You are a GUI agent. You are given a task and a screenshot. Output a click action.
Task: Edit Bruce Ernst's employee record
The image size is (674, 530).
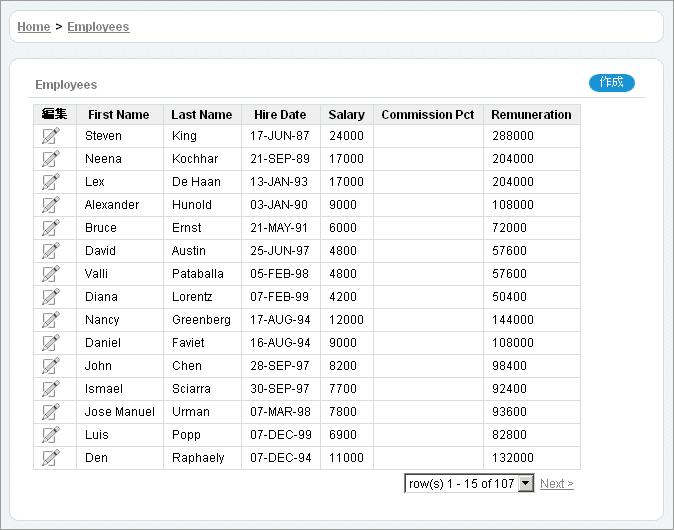click(51, 228)
